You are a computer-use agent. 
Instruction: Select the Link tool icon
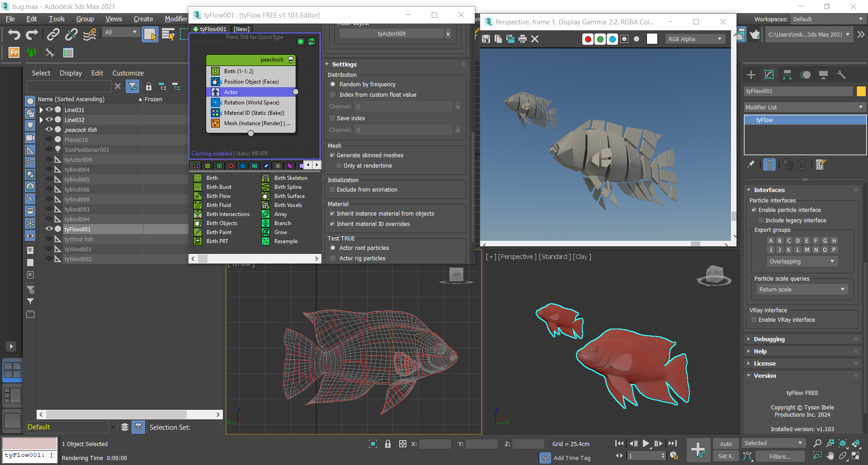click(53, 34)
